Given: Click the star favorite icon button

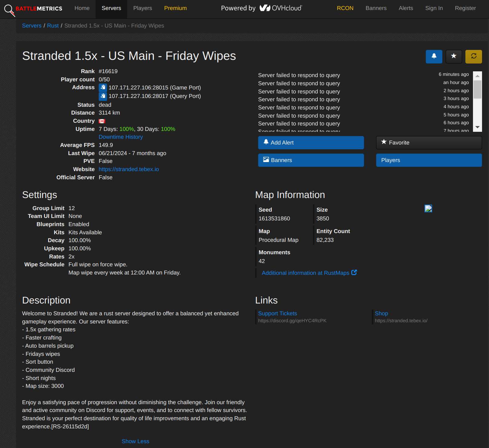Looking at the screenshot, I should 454,57.
